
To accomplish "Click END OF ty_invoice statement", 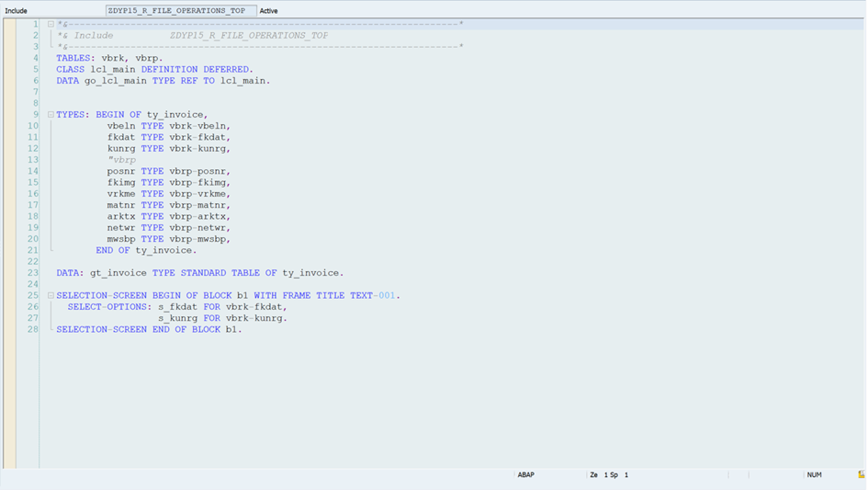I will point(146,250).
